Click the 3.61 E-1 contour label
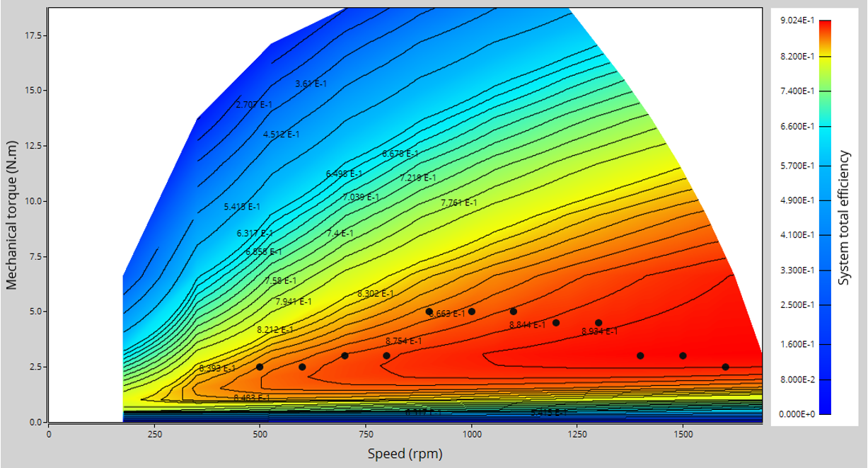868x468 pixels. (311, 84)
